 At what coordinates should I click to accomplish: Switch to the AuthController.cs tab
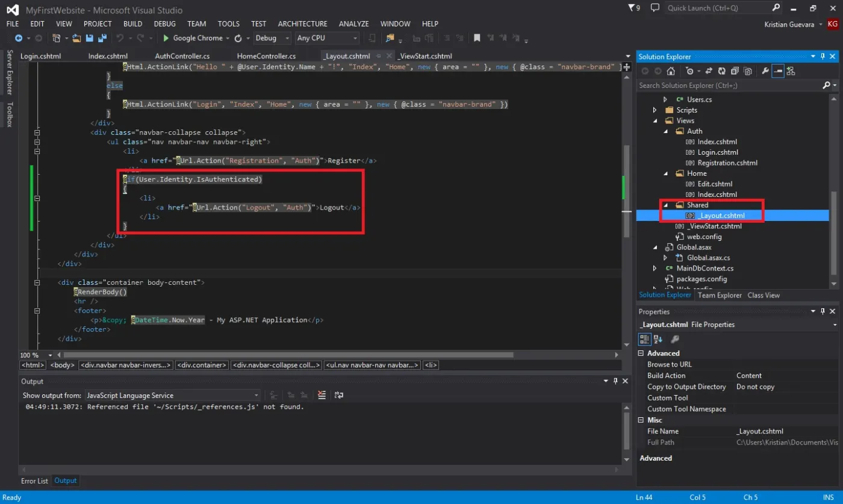(x=182, y=56)
